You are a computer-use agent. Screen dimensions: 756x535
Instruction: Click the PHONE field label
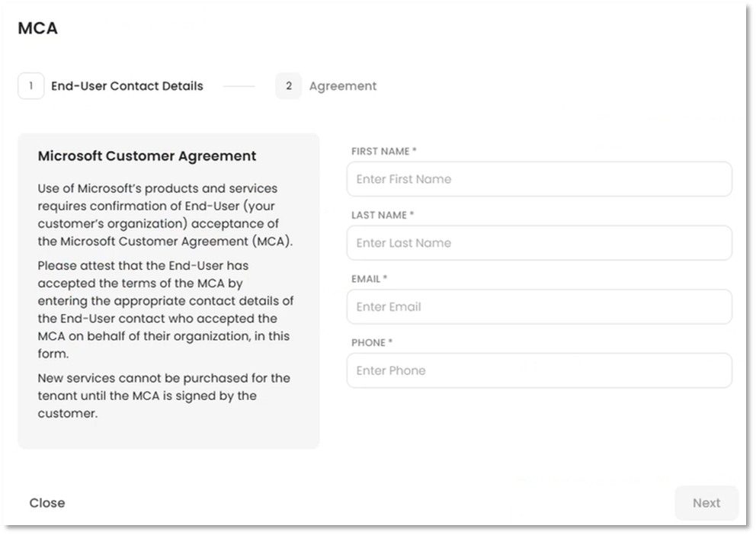pos(371,343)
